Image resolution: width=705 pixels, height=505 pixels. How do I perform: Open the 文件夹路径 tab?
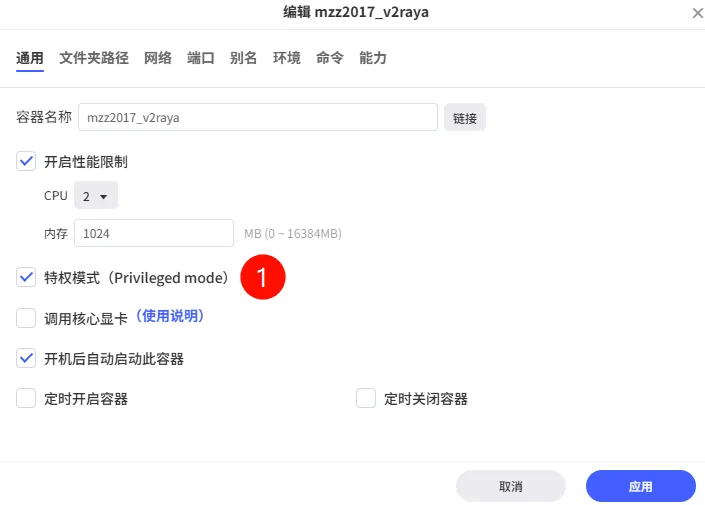coord(94,58)
